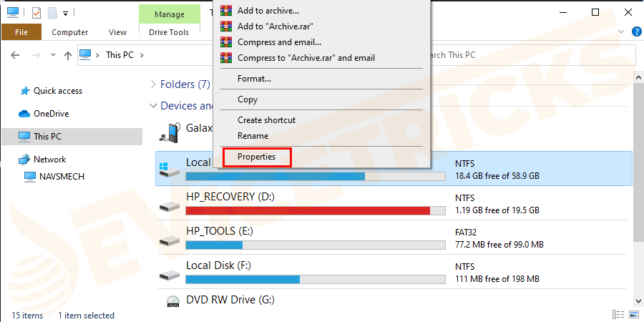Click the WinRAR icon beside 'Add to archive...'
Viewport: 644px width, 322px height.
[x=226, y=11]
